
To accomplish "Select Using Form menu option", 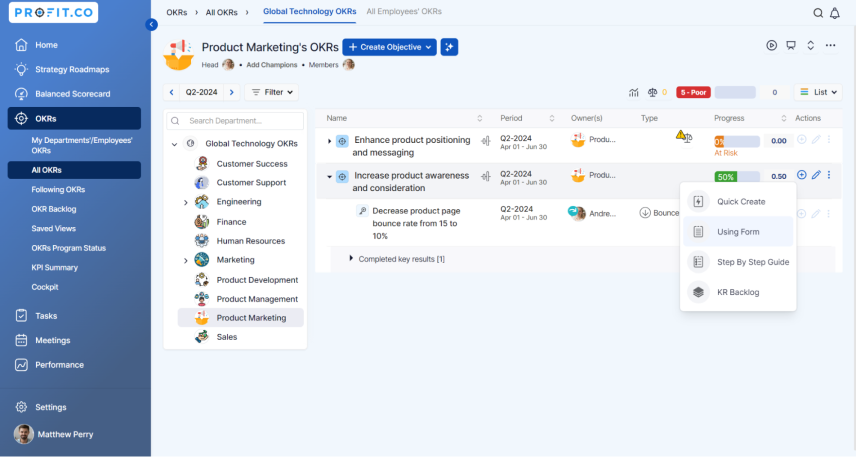I will 738,232.
